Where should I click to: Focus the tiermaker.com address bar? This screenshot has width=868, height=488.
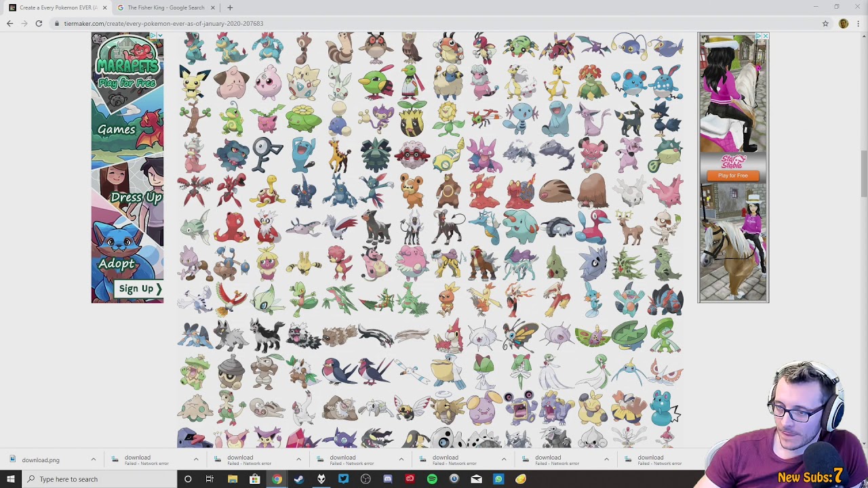pos(434,23)
